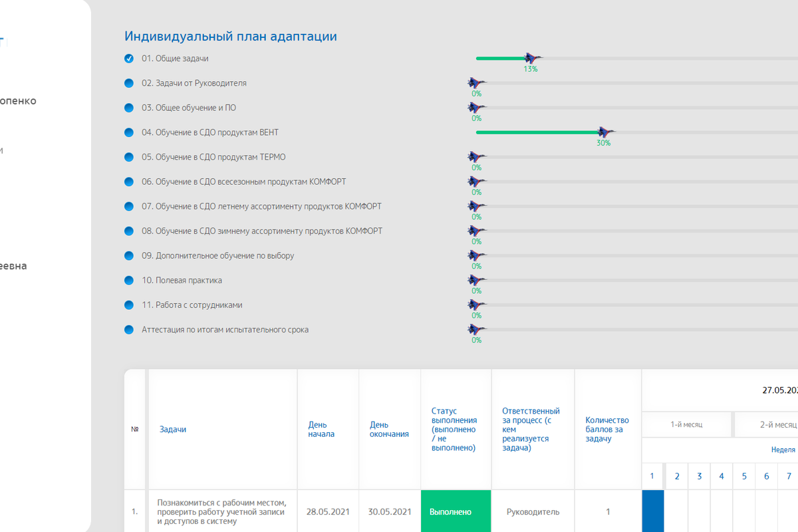Click jet icon beside Обучение продуктам ТЕРМО
This screenshot has width=798, height=532.
click(x=476, y=157)
